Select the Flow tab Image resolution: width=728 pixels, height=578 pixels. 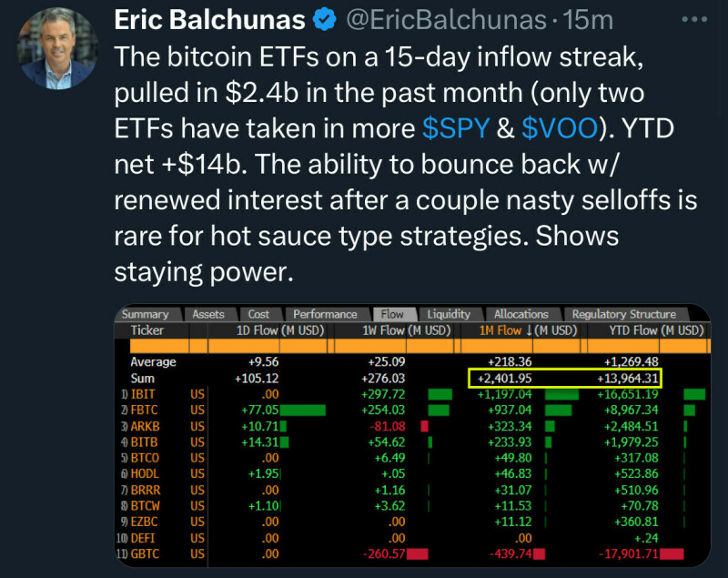click(x=392, y=314)
